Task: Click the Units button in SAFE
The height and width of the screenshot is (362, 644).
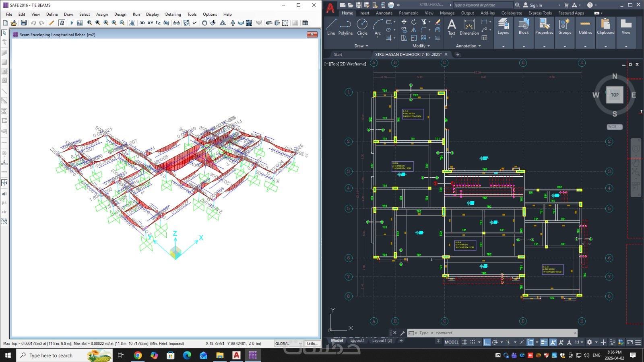Action: 312,343
